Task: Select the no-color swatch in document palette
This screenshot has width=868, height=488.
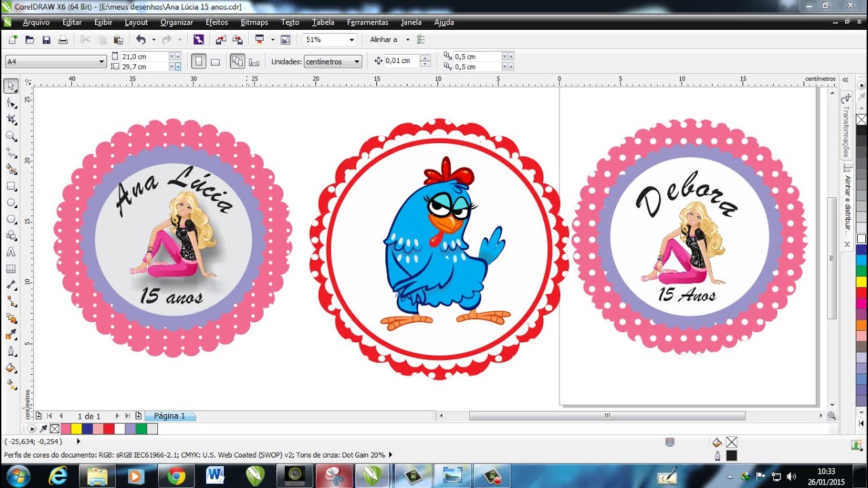Action: coord(55,429)
